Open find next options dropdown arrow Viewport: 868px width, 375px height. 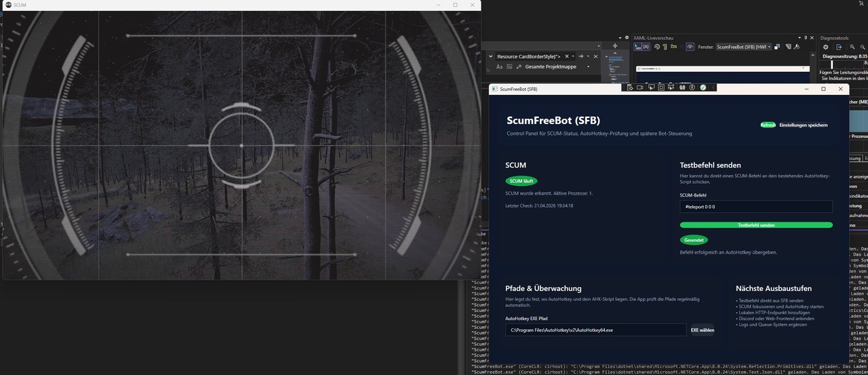pos(588,56)
